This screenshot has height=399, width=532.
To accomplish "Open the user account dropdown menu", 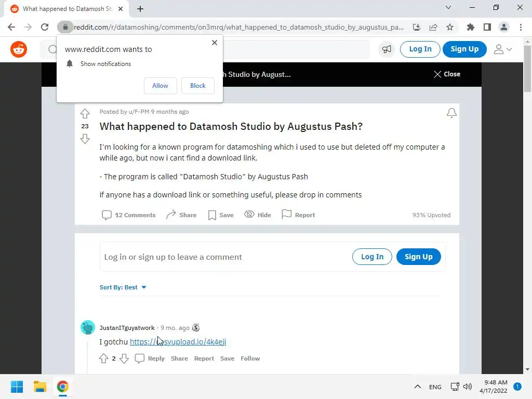I will tap(503, 49).
